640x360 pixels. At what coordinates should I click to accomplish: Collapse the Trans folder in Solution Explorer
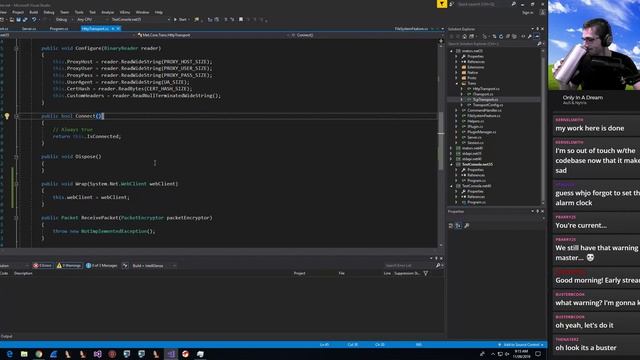457,83
